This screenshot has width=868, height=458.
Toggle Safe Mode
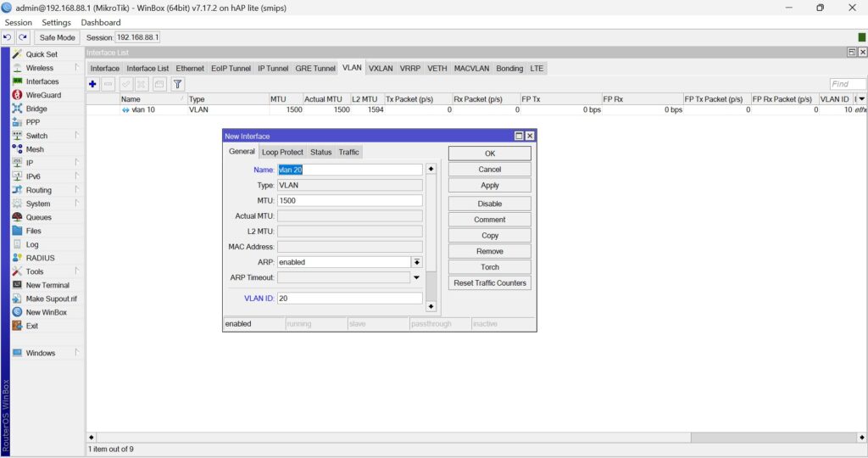click(57, 37)
